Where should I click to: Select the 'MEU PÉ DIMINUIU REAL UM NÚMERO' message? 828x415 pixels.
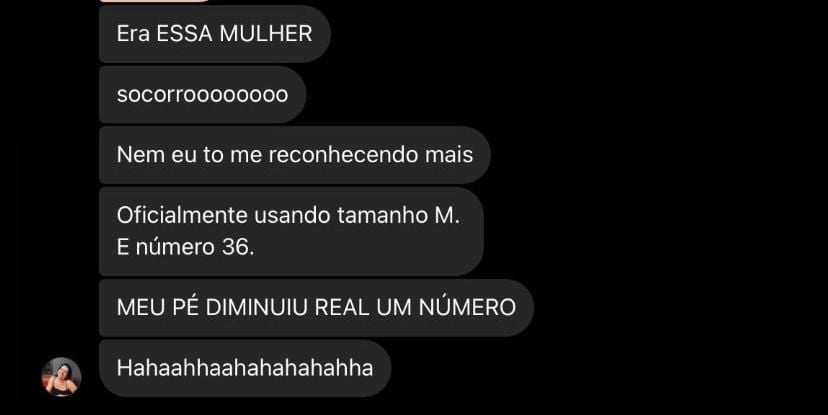(x=316, y=307)
